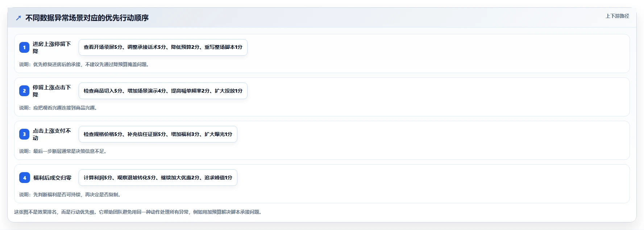644x230 pixels.
Task: Click the number 1 badge for 进房上涨停留下降
Action: 24,47
